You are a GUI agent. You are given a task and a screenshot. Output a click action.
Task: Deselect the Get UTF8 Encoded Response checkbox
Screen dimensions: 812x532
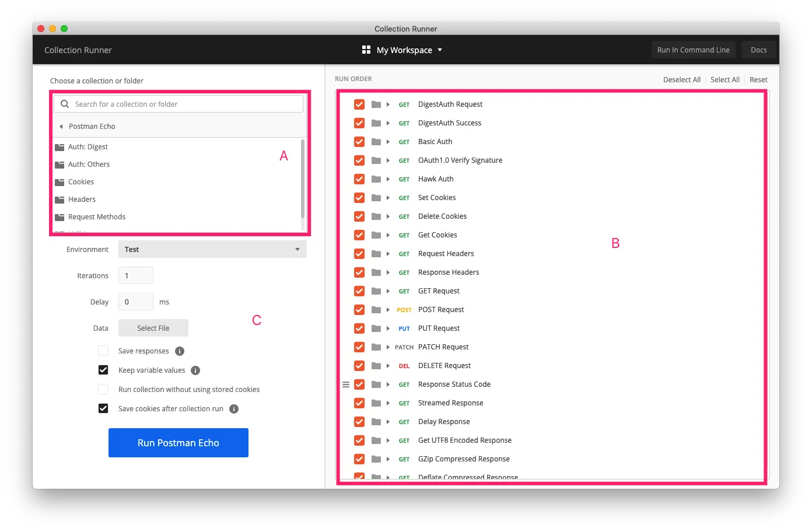[x=359, y=440]
